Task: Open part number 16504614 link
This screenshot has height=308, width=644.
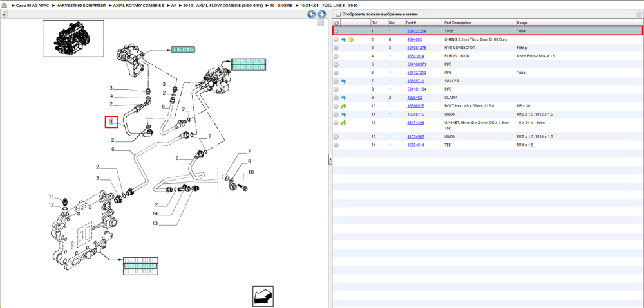Action: pyautogui.click(x=415, y=145)
